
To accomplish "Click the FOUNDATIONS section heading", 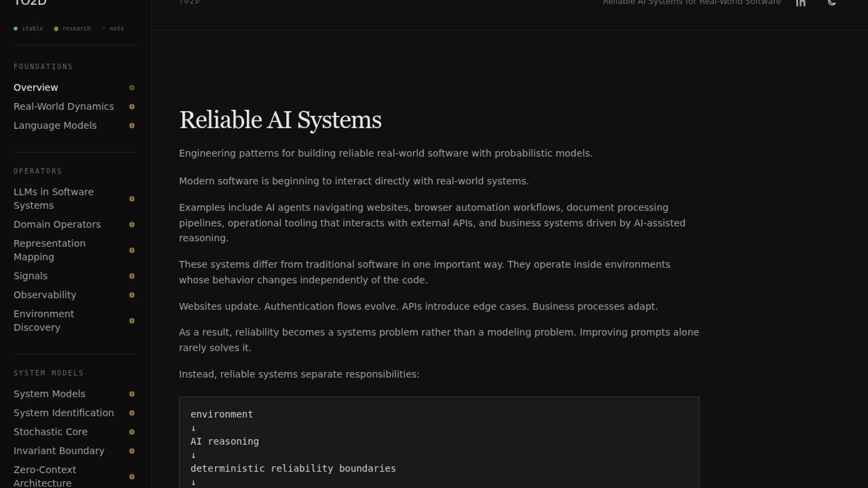I will (43, 67).
